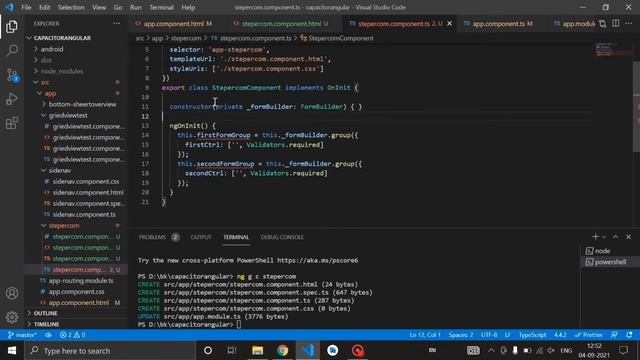Open the Help menu

pos(188,7)
